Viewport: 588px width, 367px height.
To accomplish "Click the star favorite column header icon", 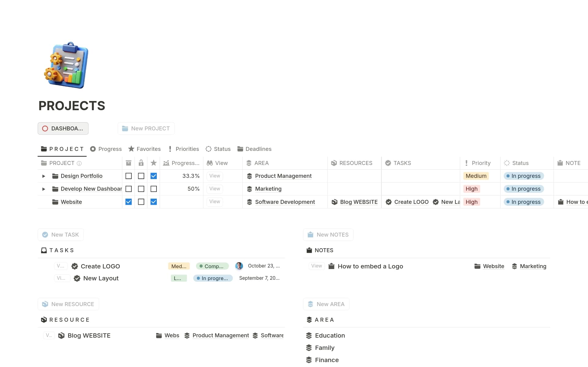I will (154, 163).
